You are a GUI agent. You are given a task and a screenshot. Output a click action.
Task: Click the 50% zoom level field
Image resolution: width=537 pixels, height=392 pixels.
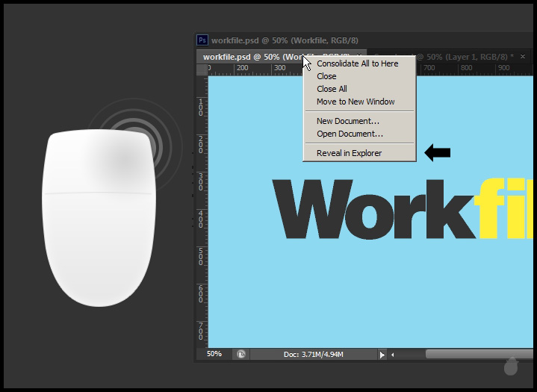[x=214, y=354]
